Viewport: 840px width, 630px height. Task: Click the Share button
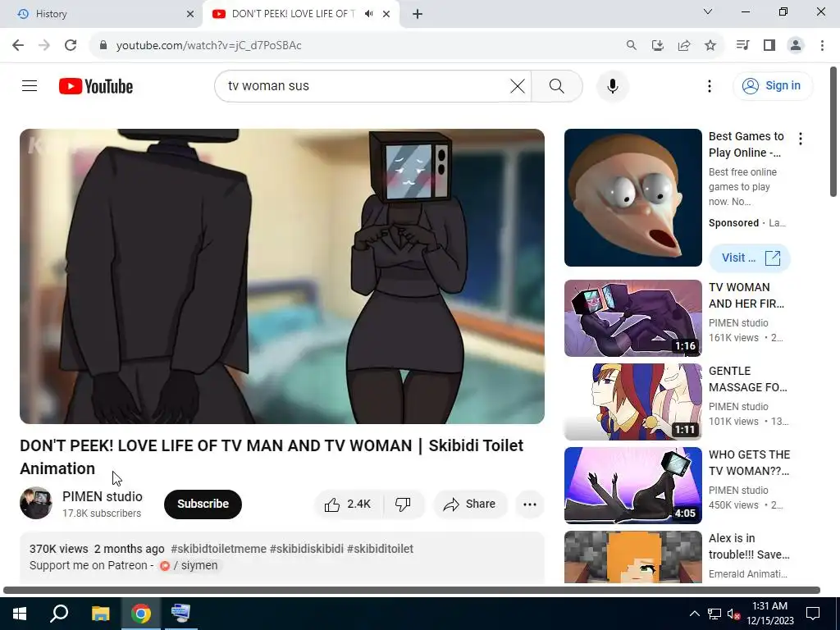470,504
